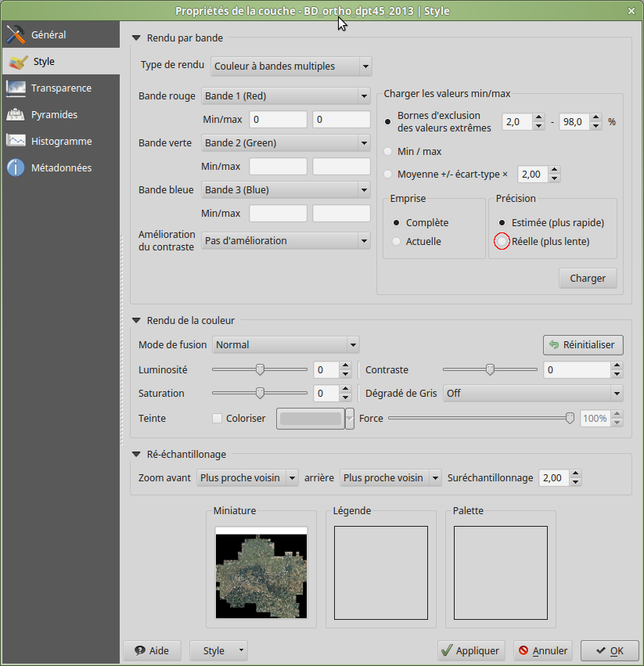The height and width of the screenshot is (666, 644).
Task: Open the Type de rendu dropdown
Action: (x=290, y=67)
